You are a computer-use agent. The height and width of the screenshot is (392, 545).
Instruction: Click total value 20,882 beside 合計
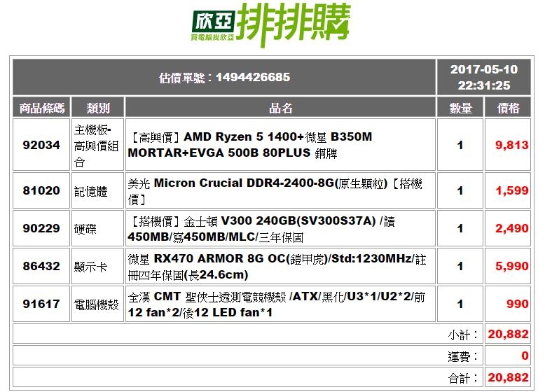pos(508,377)
